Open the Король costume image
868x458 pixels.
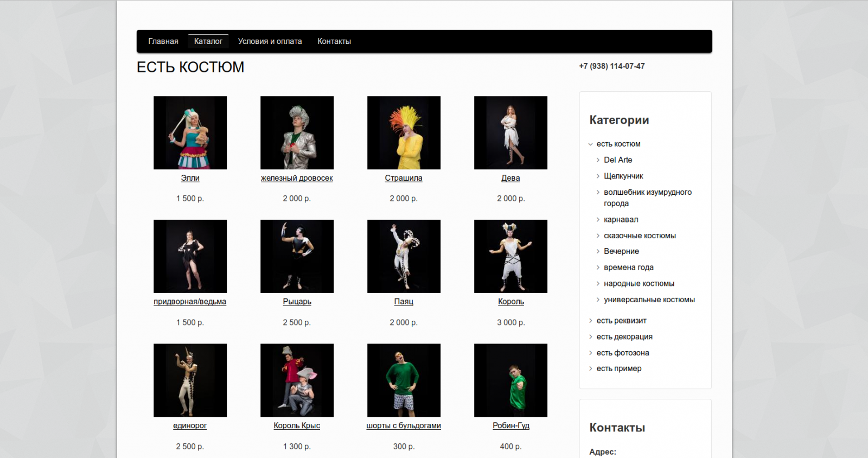pyautogui.click(x=510, y=256)
